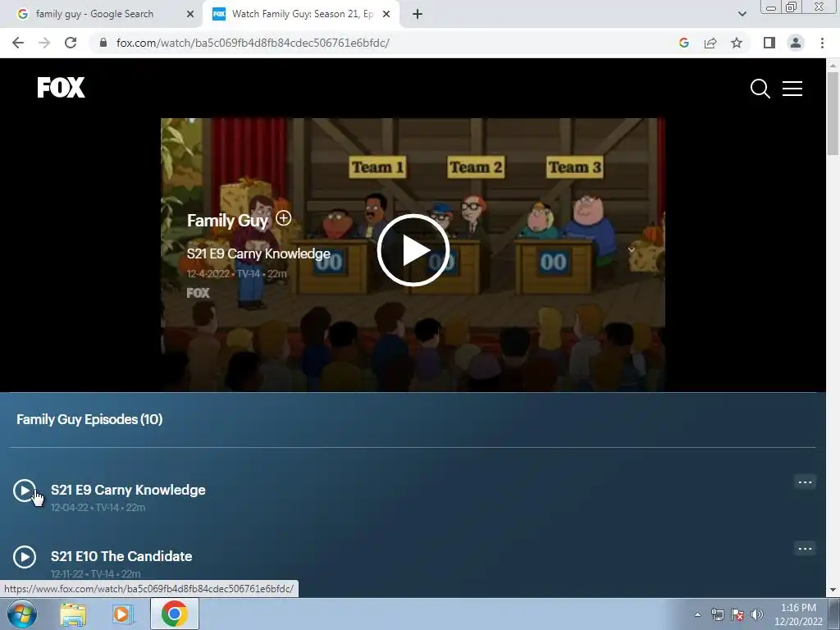Screen dimensions: 840x630
Task: Close the family guy Google Search tab
Action: tap(190, 14)
